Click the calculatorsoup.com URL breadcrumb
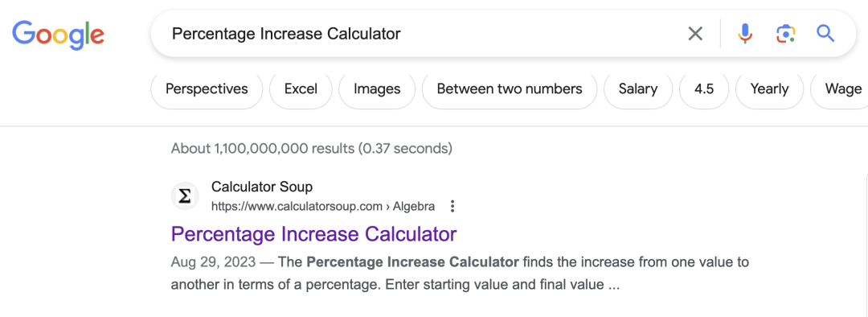Image resolution: width=868 pixels, height=317 pixels. click(323, 207)
